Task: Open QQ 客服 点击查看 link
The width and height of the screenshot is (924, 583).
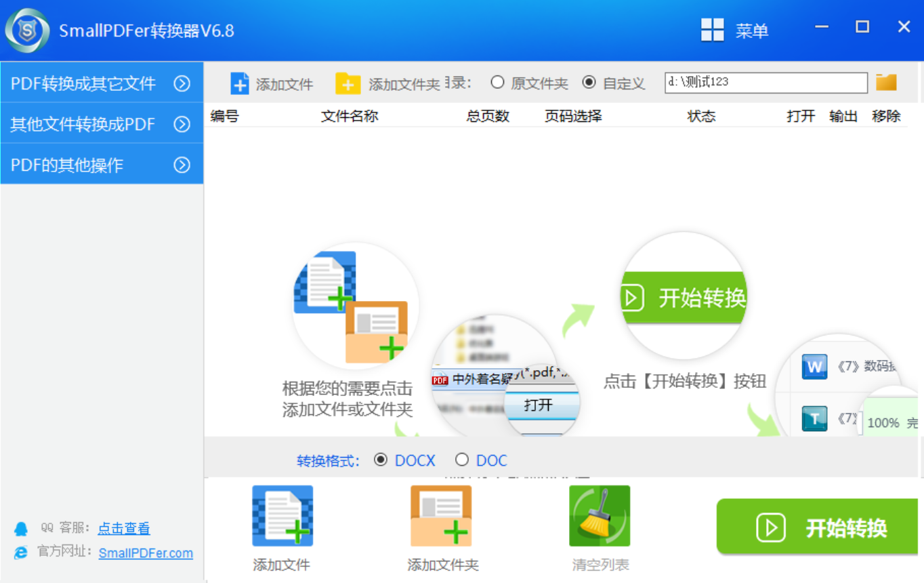Action: 124,528
